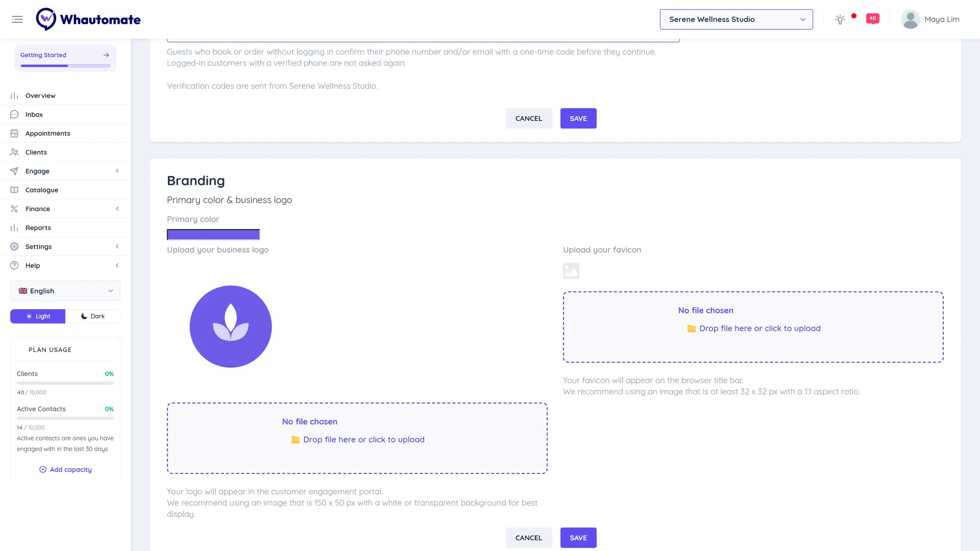Cancel the verification section changes
Image resolution: width=980 pixels, height=551 pixels.
pos(529,118)
